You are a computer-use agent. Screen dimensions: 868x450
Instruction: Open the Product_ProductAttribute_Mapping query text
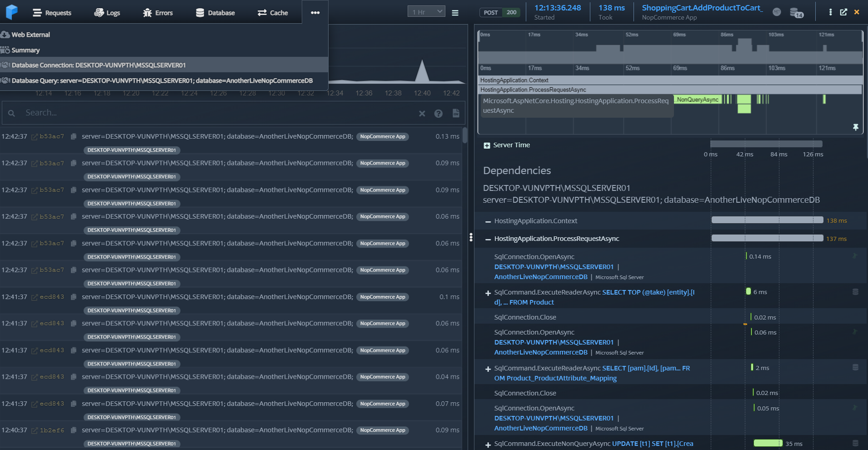point(592,373)
